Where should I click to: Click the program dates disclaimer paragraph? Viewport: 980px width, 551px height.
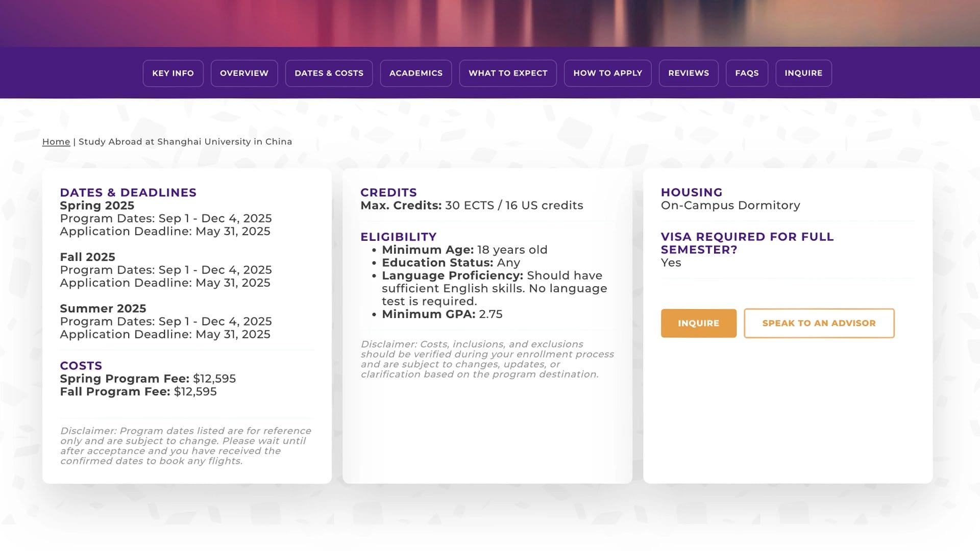186,446
